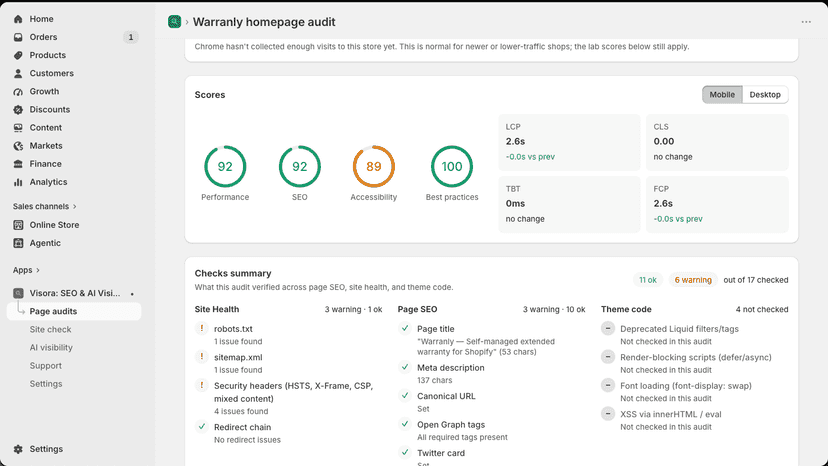The image size is (828, 466).
Task: Click the Best practices 100 score gauge
Action: (451, 166)
